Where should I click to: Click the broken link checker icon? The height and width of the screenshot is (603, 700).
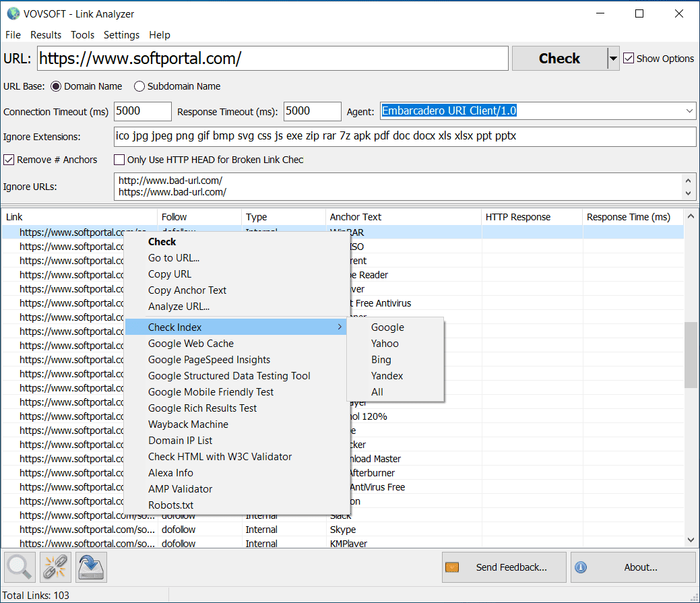[55, 567]
